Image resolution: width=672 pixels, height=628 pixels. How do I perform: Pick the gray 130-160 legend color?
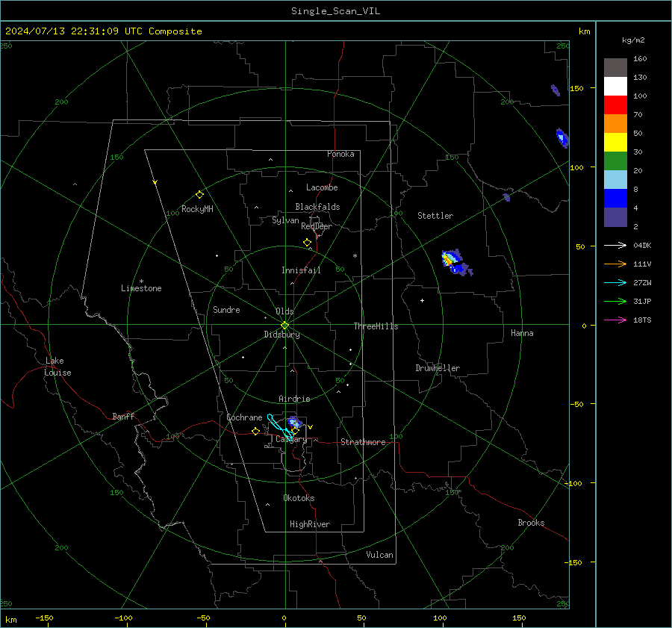(x=615, y=68)
